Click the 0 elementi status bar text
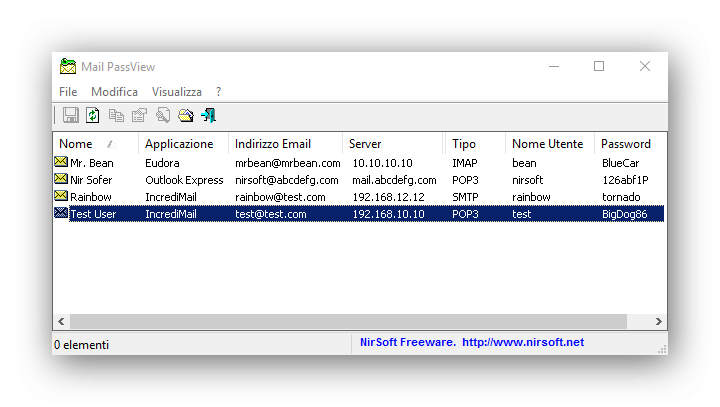This screenshot has height=407, width=720. (x=81, y=345)
